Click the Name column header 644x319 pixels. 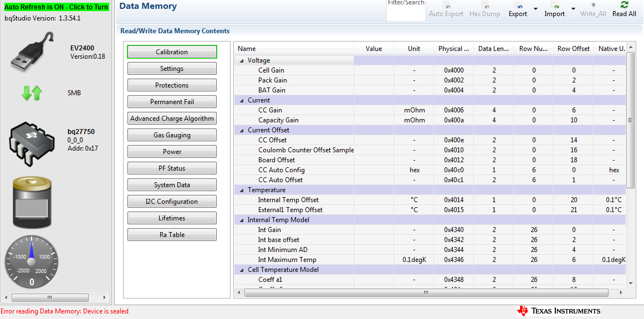pos(294,48)
